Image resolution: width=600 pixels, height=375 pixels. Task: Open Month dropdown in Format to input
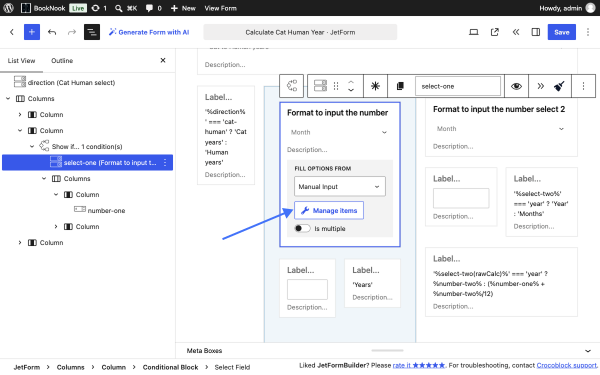339,132
